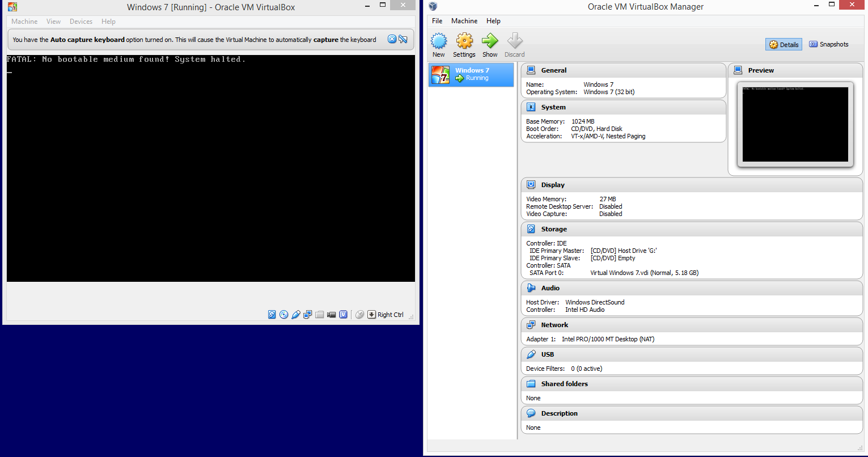Click the System section header
This screenshot has height=457, width=868.
(623, 107)
